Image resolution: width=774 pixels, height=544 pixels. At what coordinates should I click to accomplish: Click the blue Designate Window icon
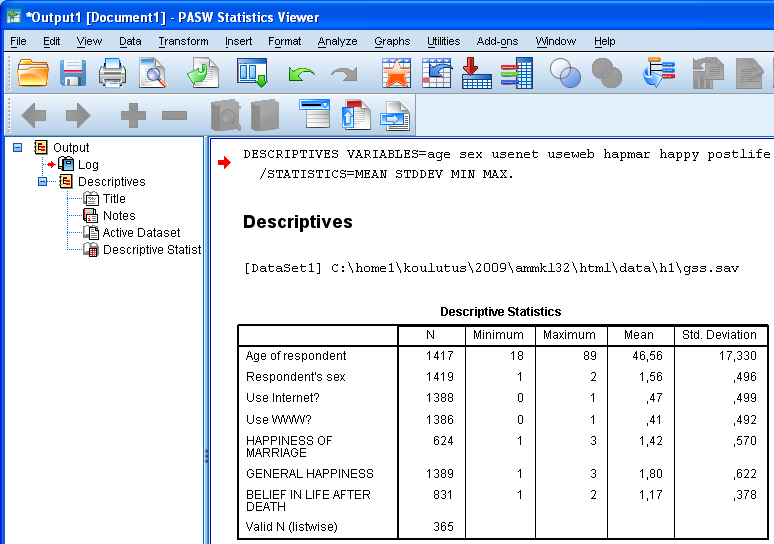tap(659, 73)
